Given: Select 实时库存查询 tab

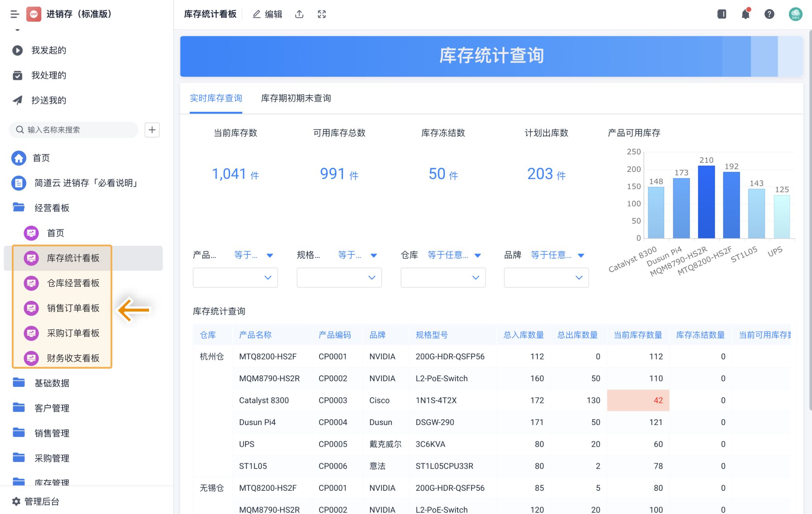Looking at the screenshot, I should pos(216,98).
